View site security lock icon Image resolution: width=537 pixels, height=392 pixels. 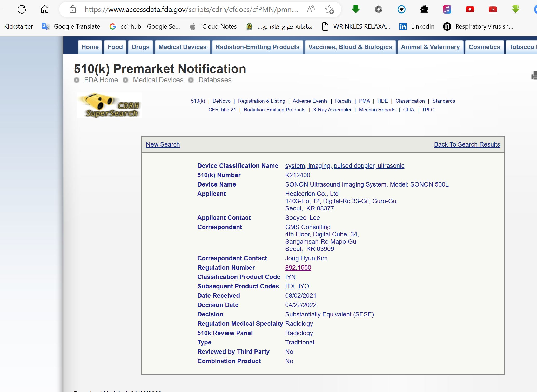pos(73,10)
